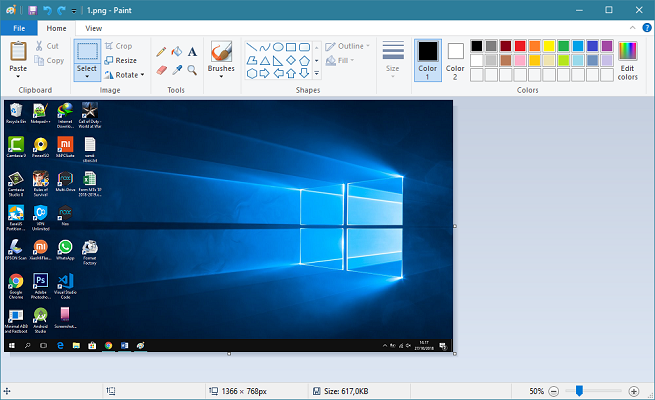Click the Undo arrow in title bar

pos(47,10)
